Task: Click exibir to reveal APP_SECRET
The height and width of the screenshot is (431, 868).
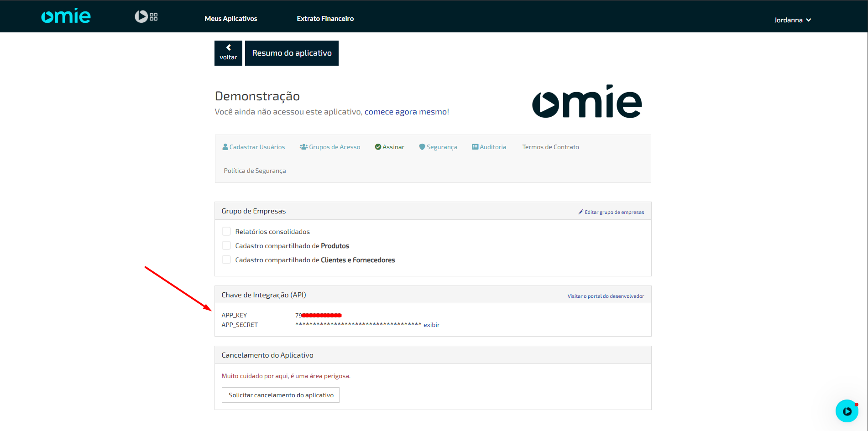Action: 431,325
